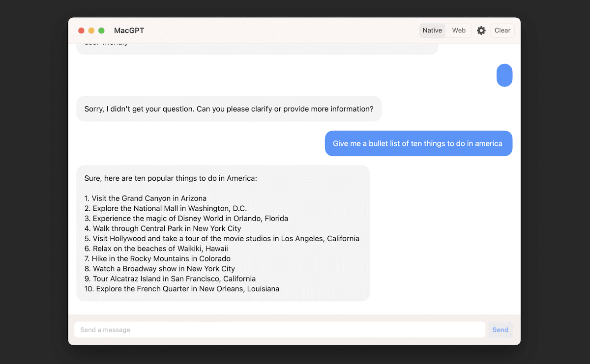Click the Alcatraz Island list item
590x364 pixels.
point(170,279)
